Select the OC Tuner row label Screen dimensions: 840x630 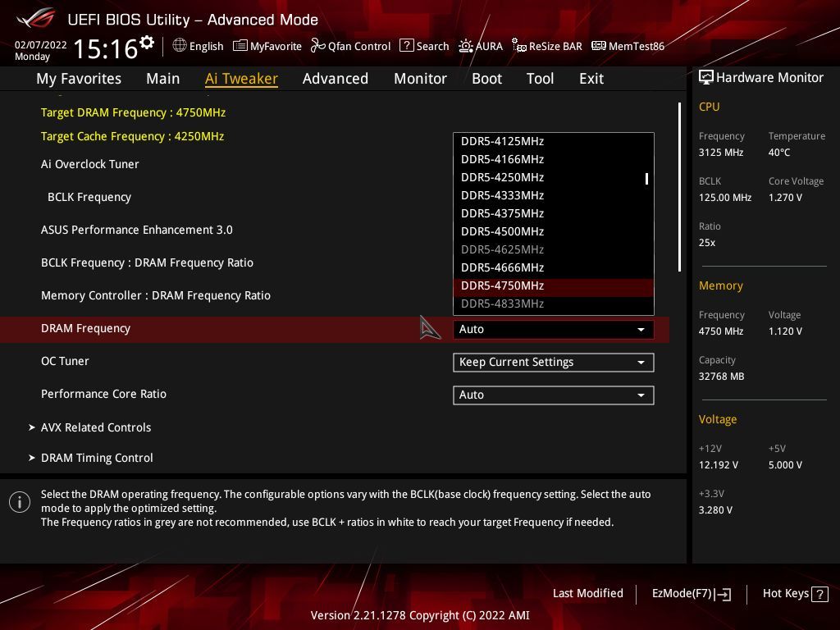pyautogui.click(x=65, y=361)
